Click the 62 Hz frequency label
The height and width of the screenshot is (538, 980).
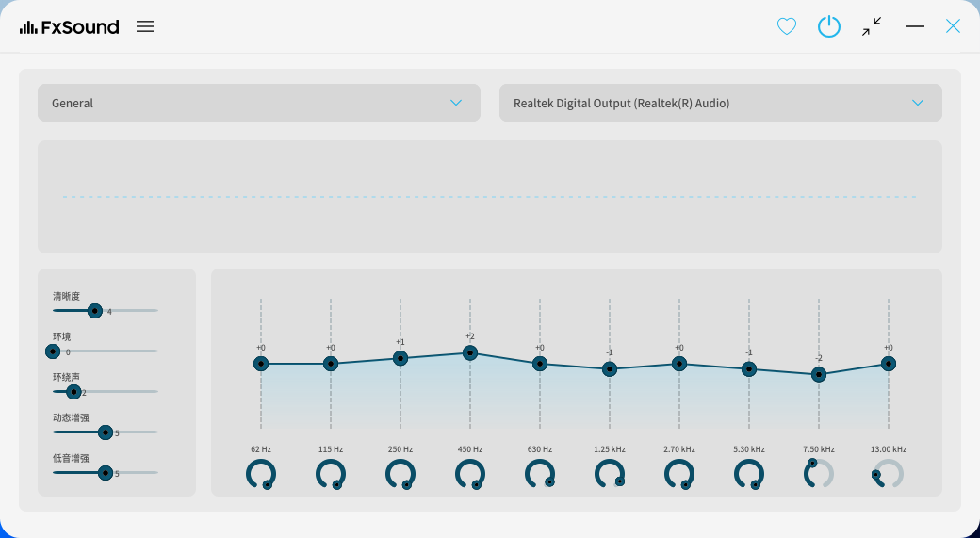click(261, 449)
